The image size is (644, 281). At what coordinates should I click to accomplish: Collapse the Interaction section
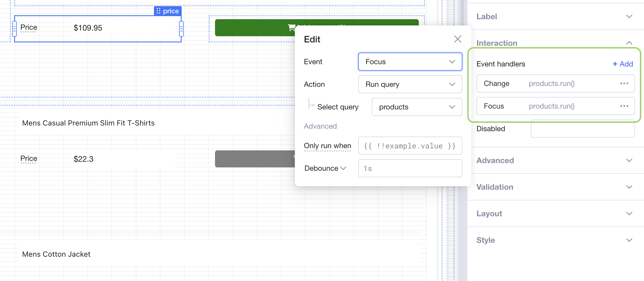(629, 43)
